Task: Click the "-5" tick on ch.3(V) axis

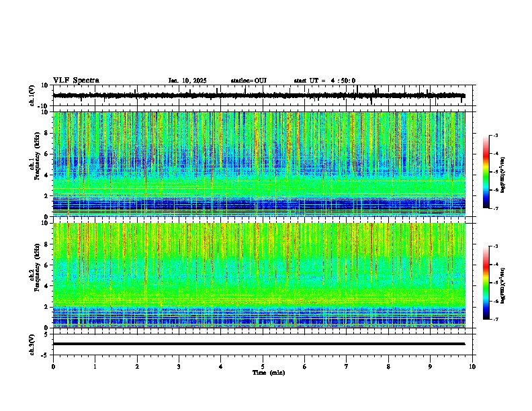Action: (x=46, y=355)
